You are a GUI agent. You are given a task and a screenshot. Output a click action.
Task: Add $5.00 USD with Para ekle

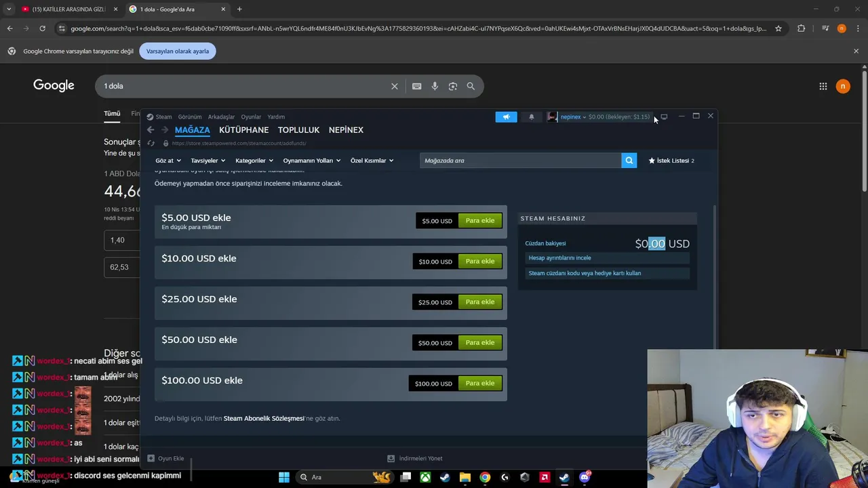click(480, 220)
